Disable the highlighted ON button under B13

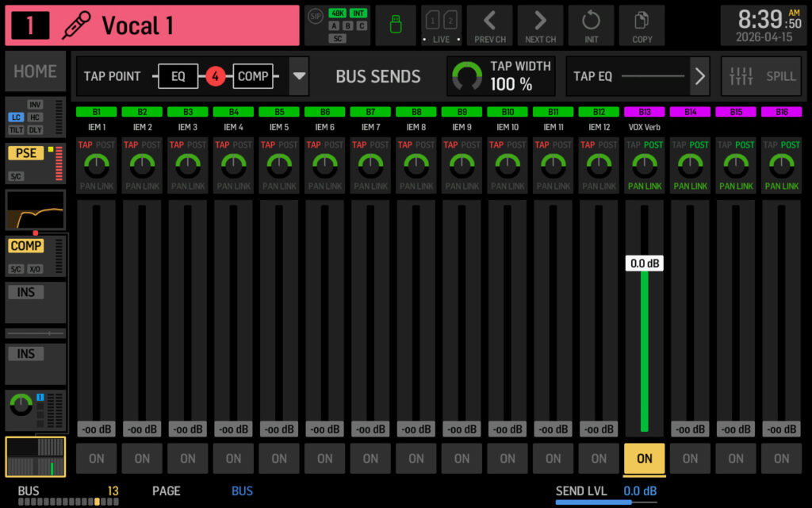(x=644, y=459)
